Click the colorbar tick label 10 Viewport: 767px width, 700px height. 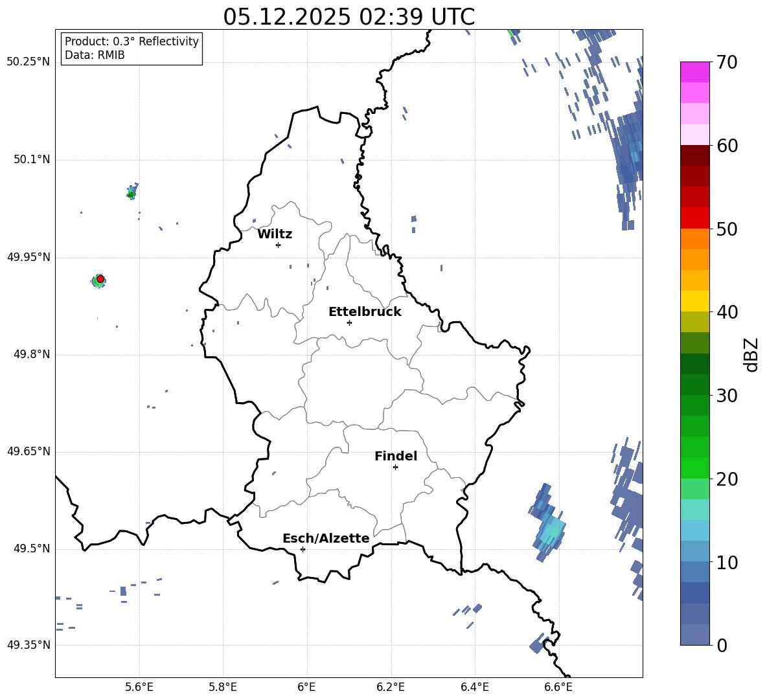[x=727, y=562]
